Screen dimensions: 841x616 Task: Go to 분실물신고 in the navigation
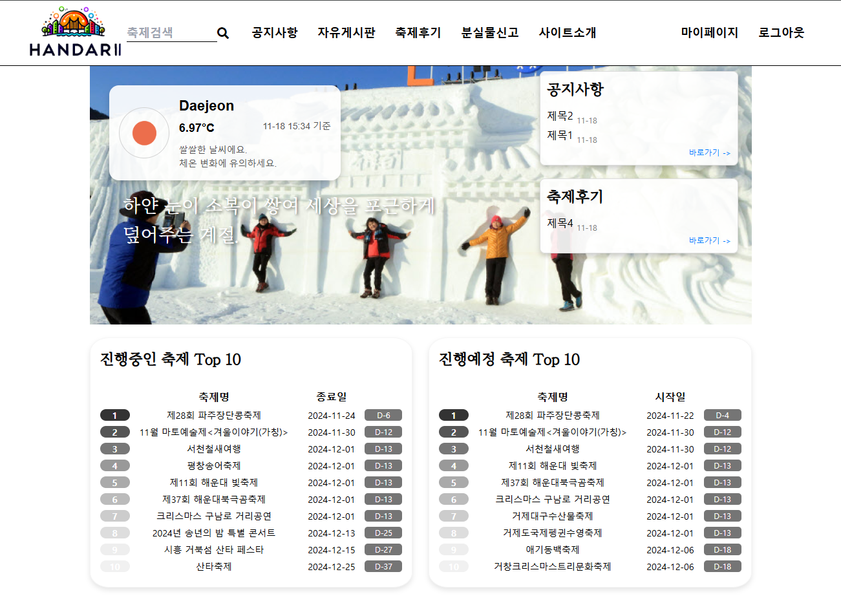click(x=490, y=32)
